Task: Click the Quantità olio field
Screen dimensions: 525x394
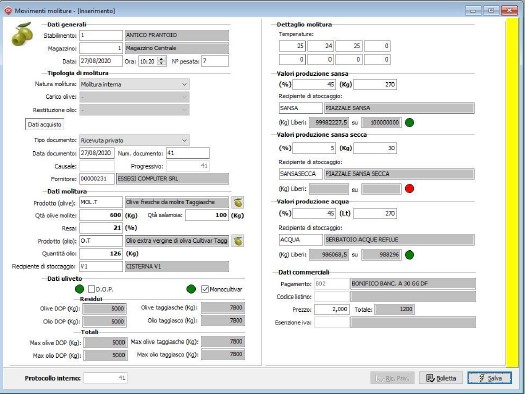Action: (101, 254)
